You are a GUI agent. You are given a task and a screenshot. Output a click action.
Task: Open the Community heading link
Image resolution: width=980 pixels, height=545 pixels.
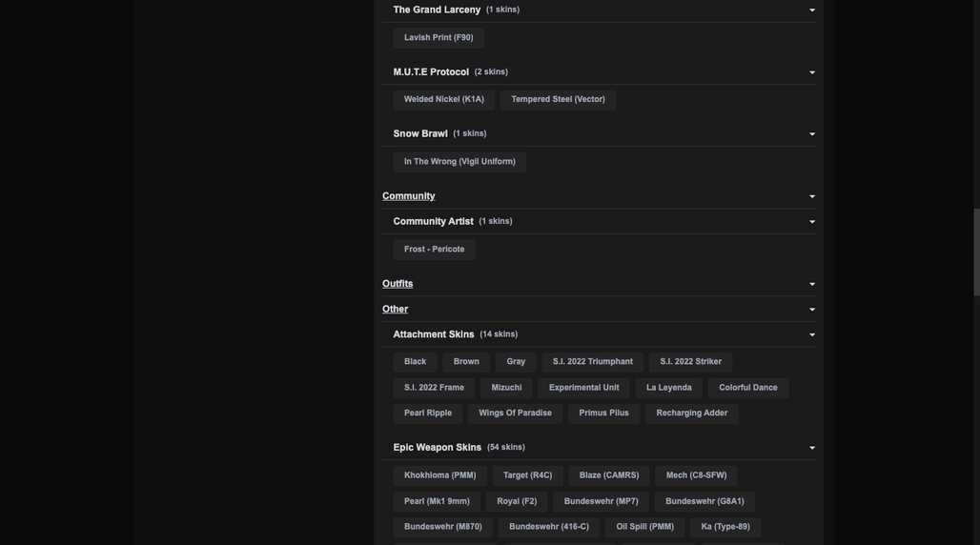click(x=409, y=196)
